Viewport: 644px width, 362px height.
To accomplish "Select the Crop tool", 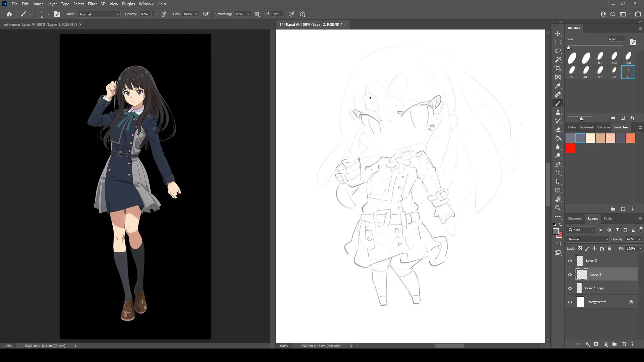I will click(558, 68).
